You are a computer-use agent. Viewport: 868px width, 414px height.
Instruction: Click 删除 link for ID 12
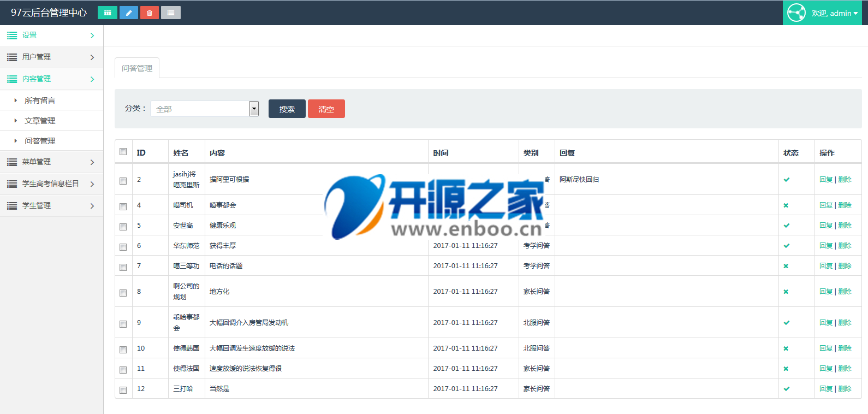tap(845, 389)
